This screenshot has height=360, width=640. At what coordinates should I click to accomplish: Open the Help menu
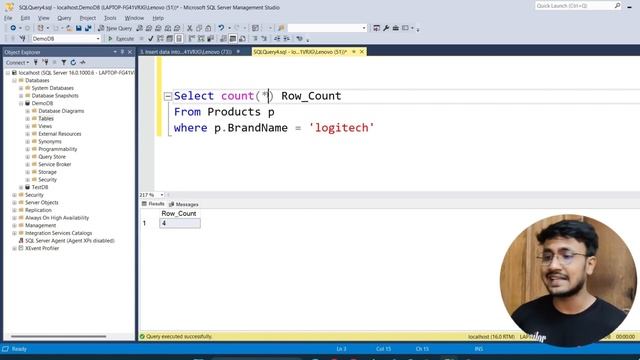point(158,18)
